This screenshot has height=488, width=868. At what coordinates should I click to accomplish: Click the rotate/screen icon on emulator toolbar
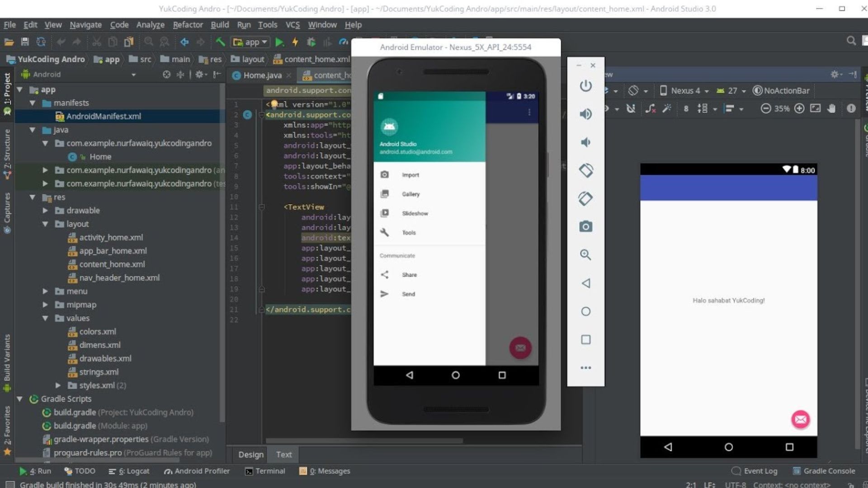click(585, 170)
